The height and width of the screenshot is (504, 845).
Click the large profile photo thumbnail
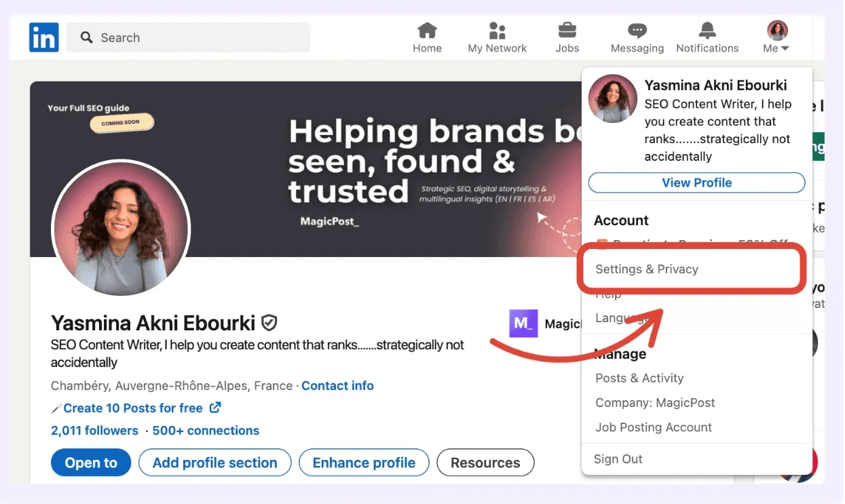tap(121, 229)
